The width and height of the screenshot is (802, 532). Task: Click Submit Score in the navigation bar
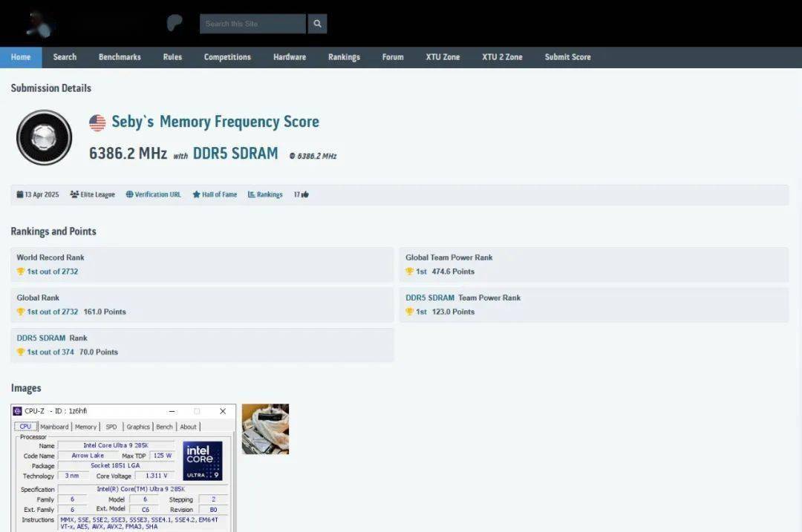[x=568, y=57]
